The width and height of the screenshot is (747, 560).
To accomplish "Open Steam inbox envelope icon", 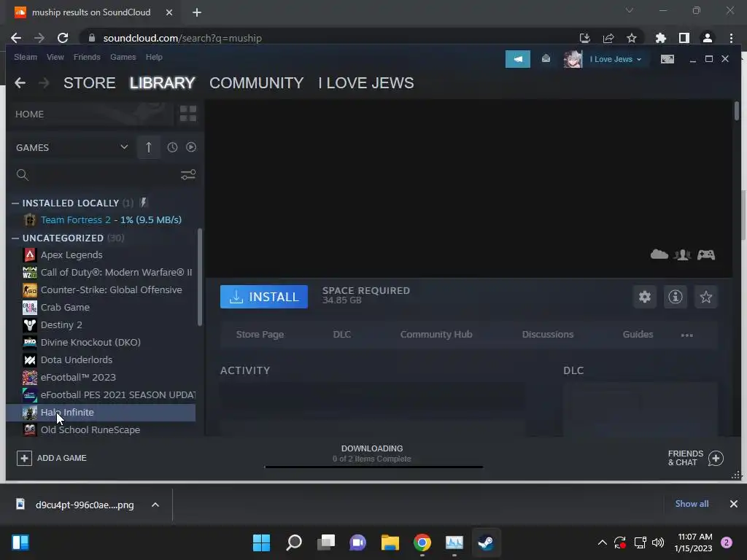I will point(546,58).
